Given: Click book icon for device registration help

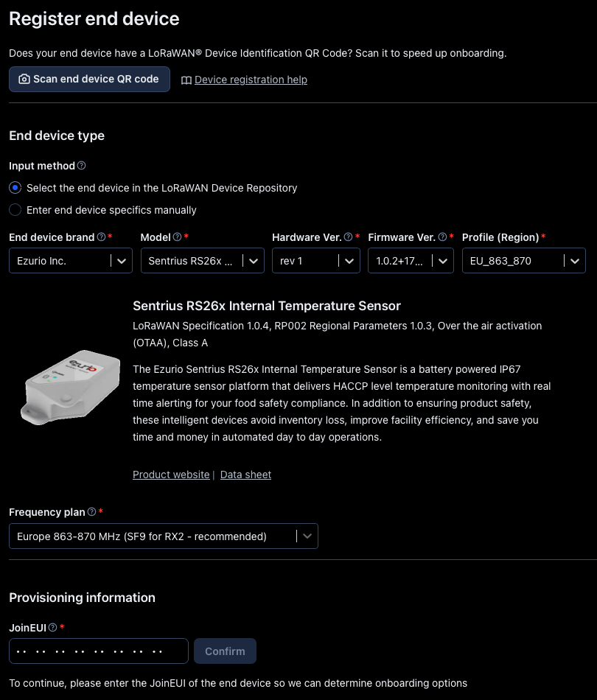Looking at the screenshot, I should click(x=186, y=80).
